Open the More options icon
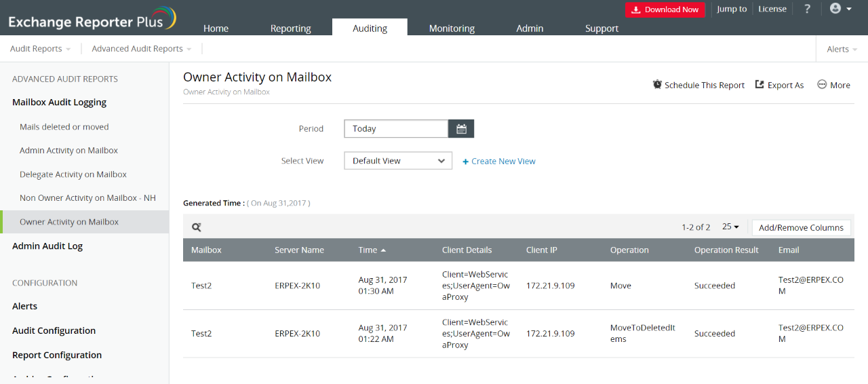 point(822,85)
